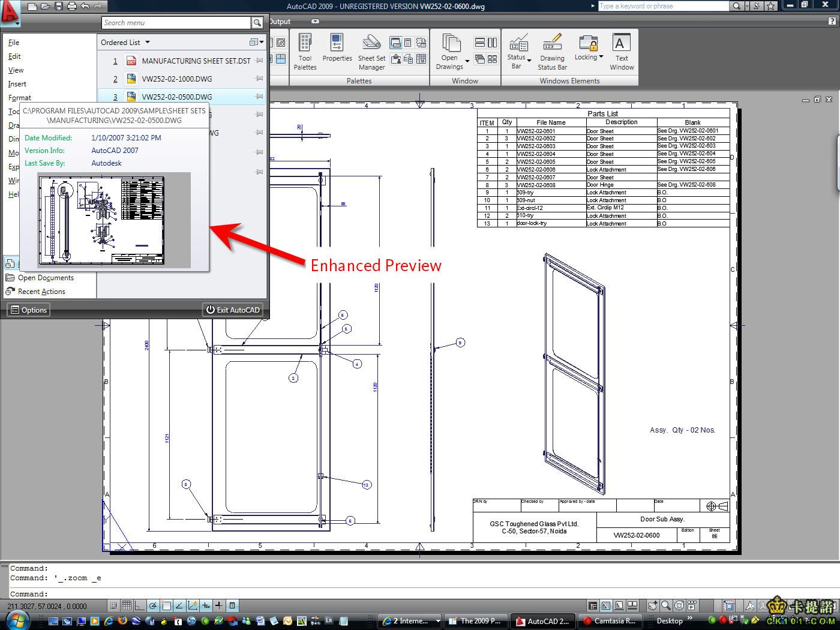Toggle Ortho Mode in the status bar
840x630 pixels.
pyautogui.click(x=140, y=605)
